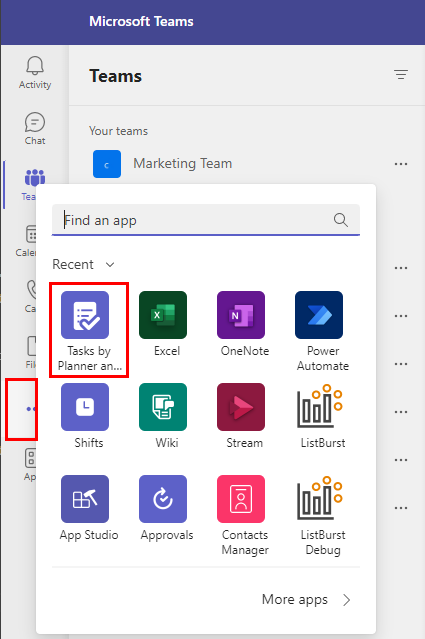Click the search magnifier icon
This screenshot has width=425, height=639.
click(x=341, y=220)
